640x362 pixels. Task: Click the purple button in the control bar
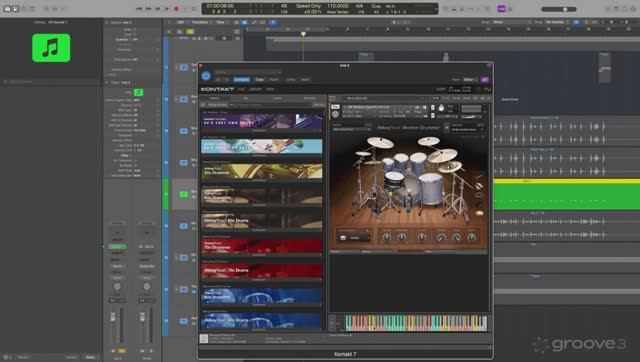click(x=502, y=9)
